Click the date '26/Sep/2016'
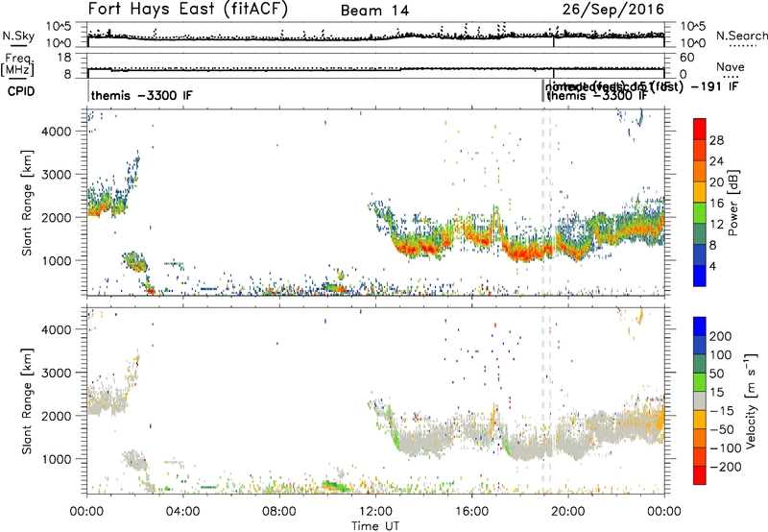Image resolution: width=768 pixels, height=532 pixels. [x=612, y=10]
